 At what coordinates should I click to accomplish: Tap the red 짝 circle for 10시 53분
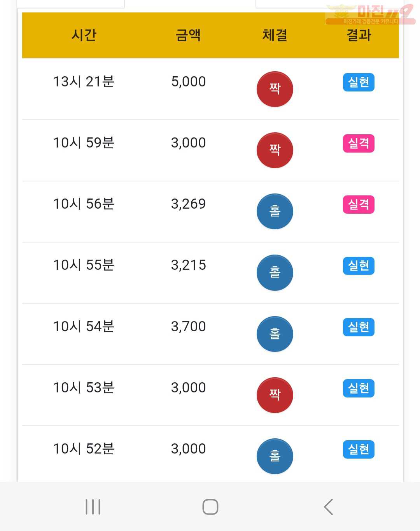[x=275, y=395]
